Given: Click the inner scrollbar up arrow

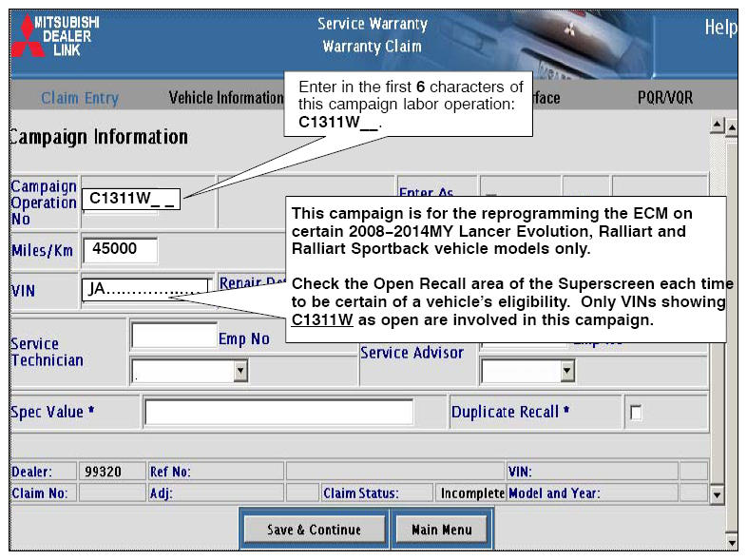Looking at the screenshot, I should point(717,126).
